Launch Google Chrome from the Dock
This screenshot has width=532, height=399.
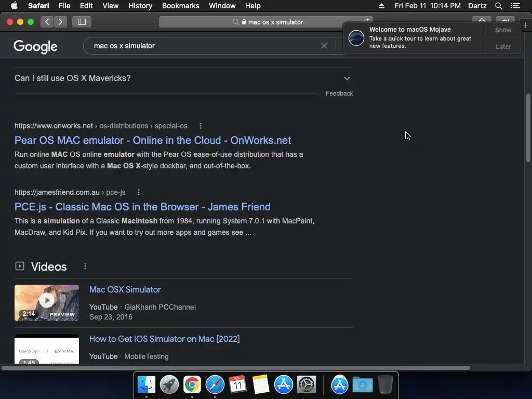(x=192, y=385)
